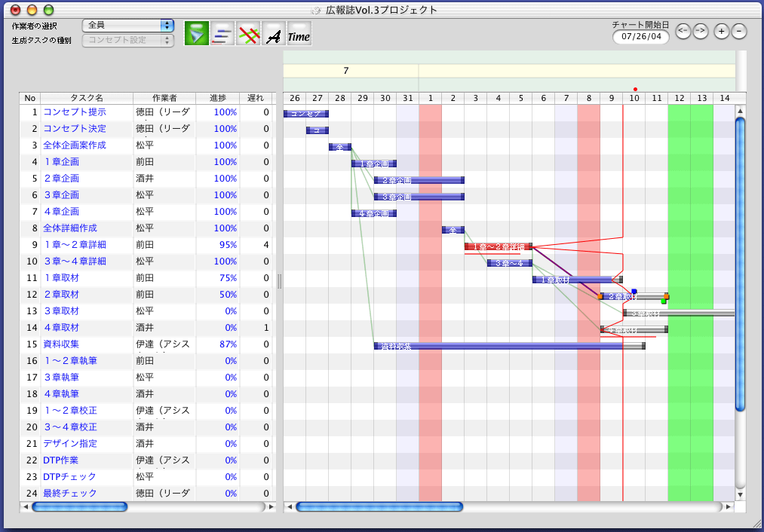Click the 資料収集 Gantt bar

click(510, 346)
